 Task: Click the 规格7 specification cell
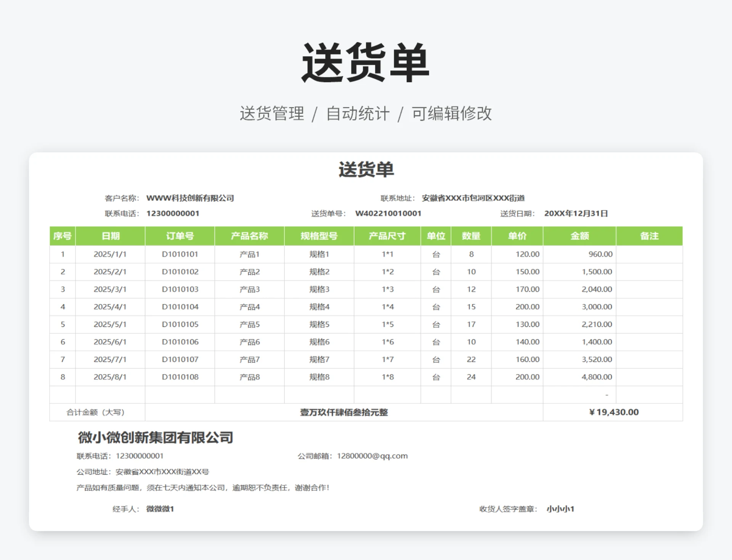click(319, 359)
